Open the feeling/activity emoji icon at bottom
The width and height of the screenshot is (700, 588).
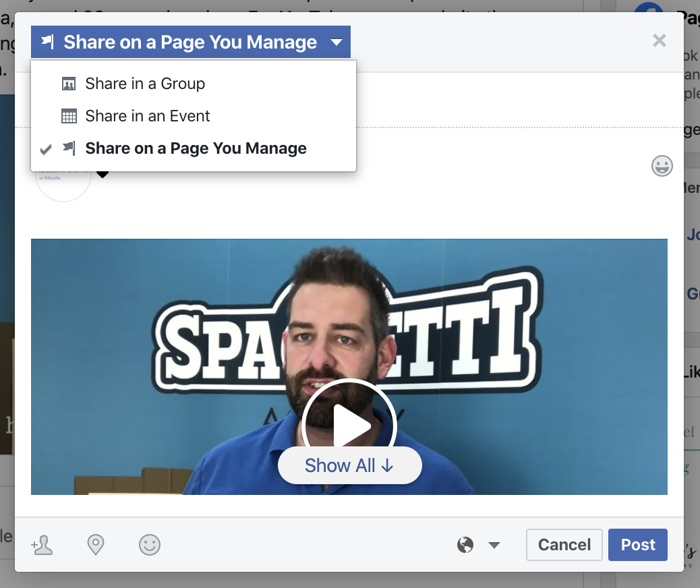(x=150, y=545)
